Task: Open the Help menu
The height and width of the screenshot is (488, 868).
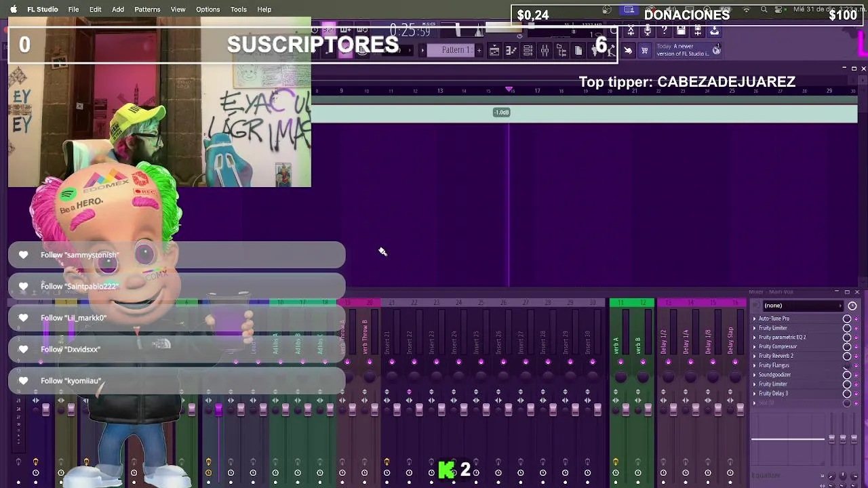Action: click(264, 9)
